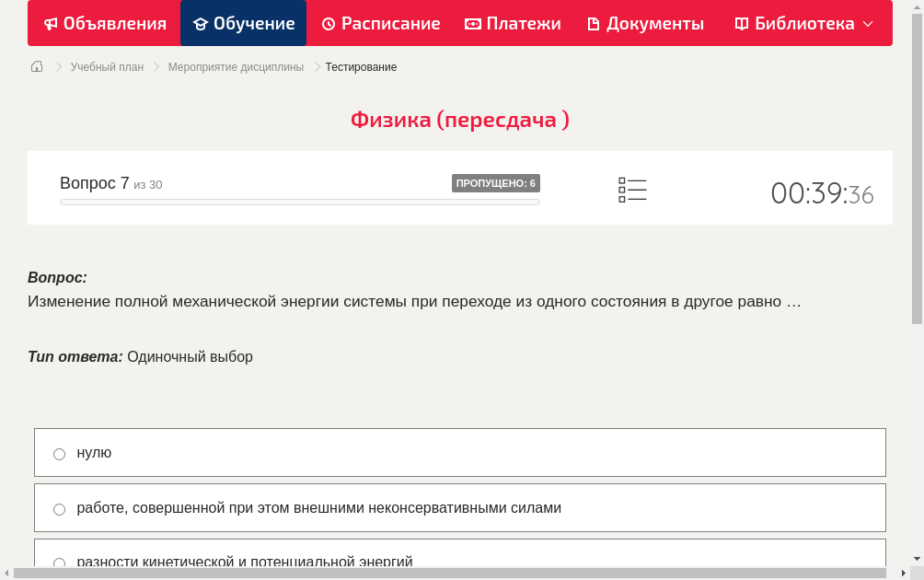Open the question navigator list icon

click(x=632, y=190)
